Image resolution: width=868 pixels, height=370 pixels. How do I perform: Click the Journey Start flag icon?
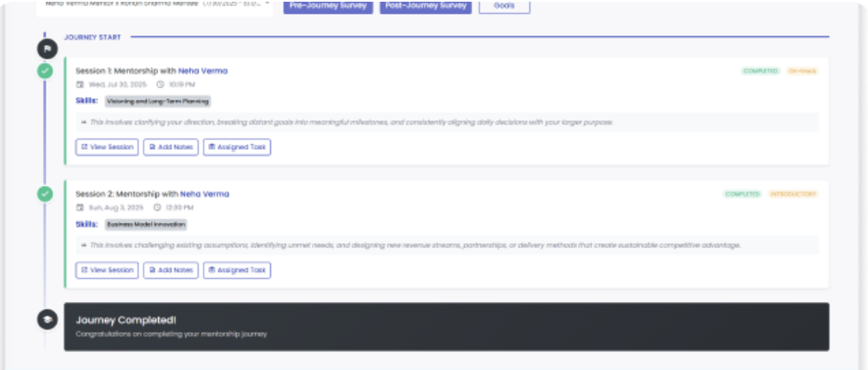(47, 49)
